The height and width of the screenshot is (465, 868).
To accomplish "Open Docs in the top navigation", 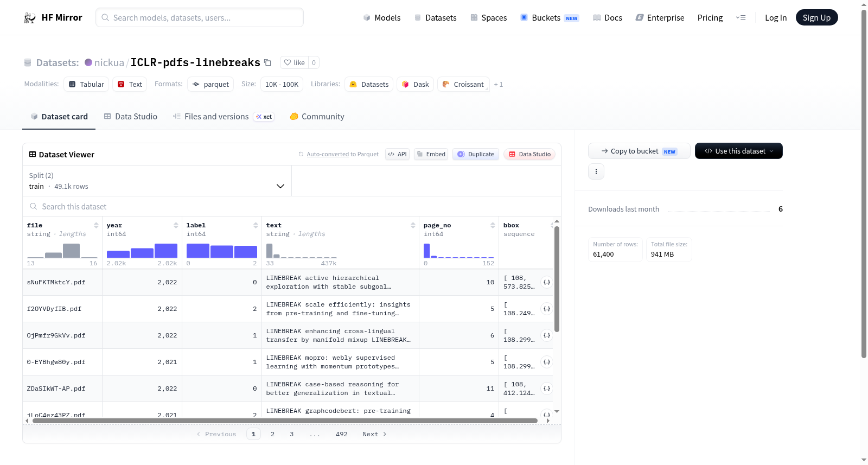I will click(x=607, y=18).
